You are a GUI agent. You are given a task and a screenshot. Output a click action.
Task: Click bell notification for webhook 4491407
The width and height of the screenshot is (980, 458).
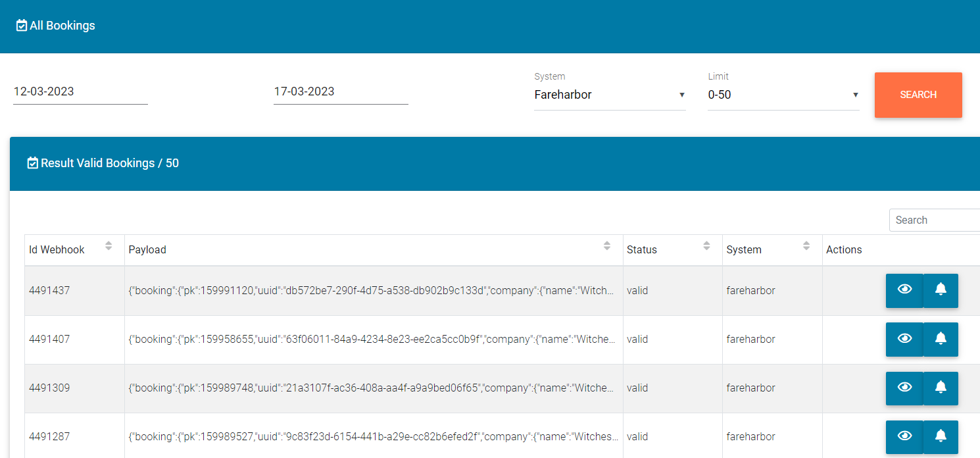click(x=941, y=340)
